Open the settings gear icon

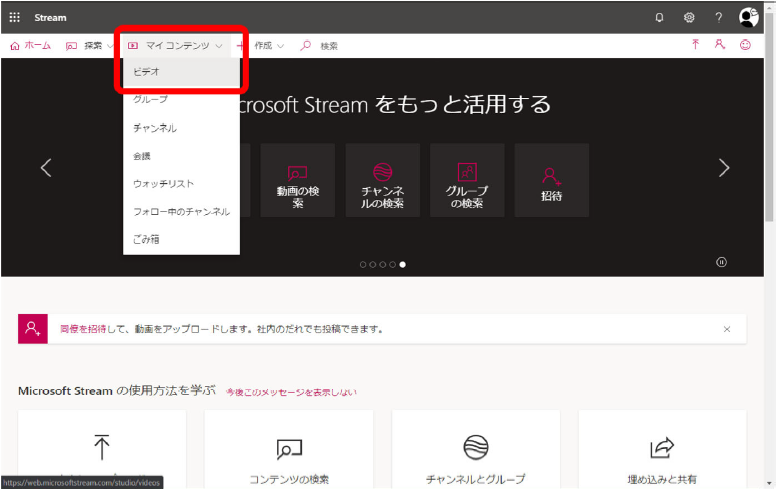(689, 18)
